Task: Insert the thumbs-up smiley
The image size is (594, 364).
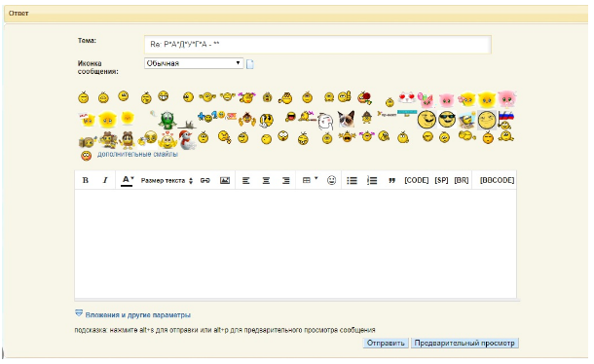Action: (x=345, y=97)
